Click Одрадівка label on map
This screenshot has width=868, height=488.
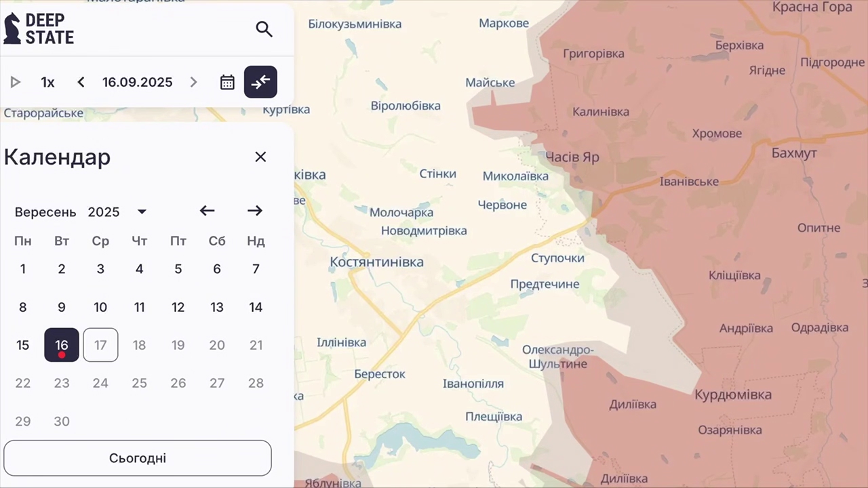[819, 328]
